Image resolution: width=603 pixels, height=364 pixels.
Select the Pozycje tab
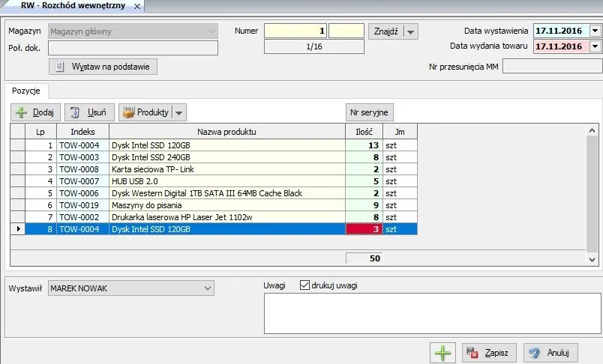tap(26, 91)
